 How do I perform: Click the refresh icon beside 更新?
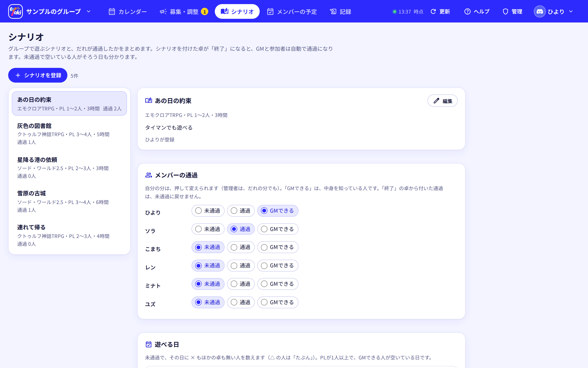(433, 11)
